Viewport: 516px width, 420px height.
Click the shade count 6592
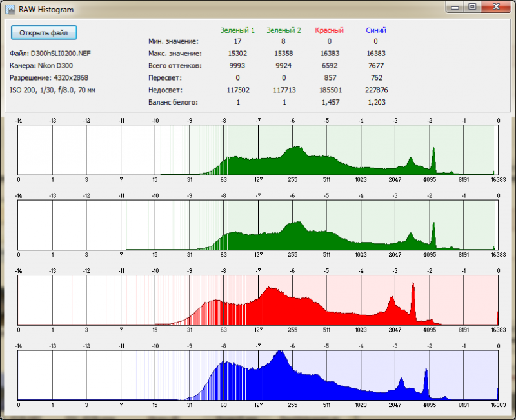[x=330, y=66]
